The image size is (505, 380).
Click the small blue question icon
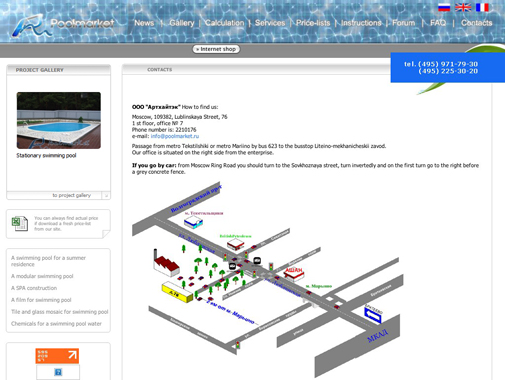pos(58,372)
